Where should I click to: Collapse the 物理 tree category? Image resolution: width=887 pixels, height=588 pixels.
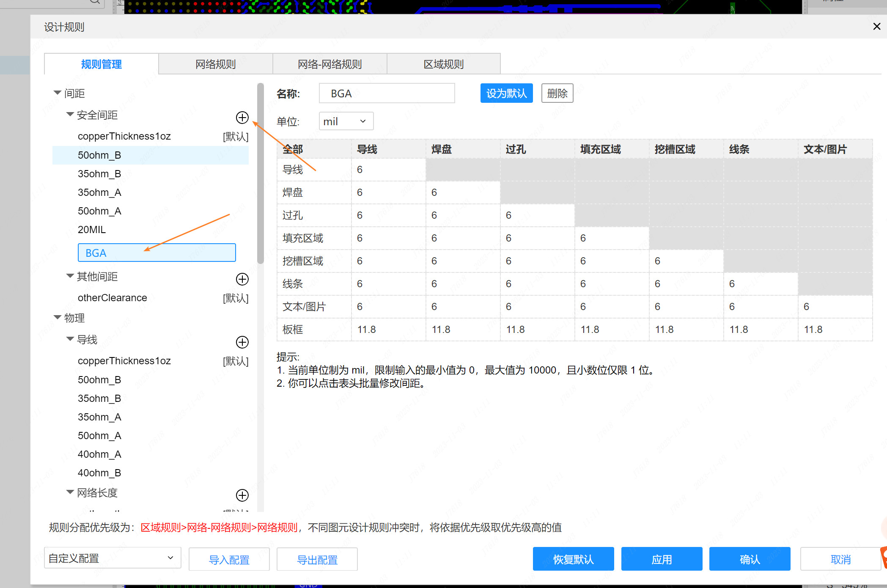pyautogui.click(x=58, y=317)
